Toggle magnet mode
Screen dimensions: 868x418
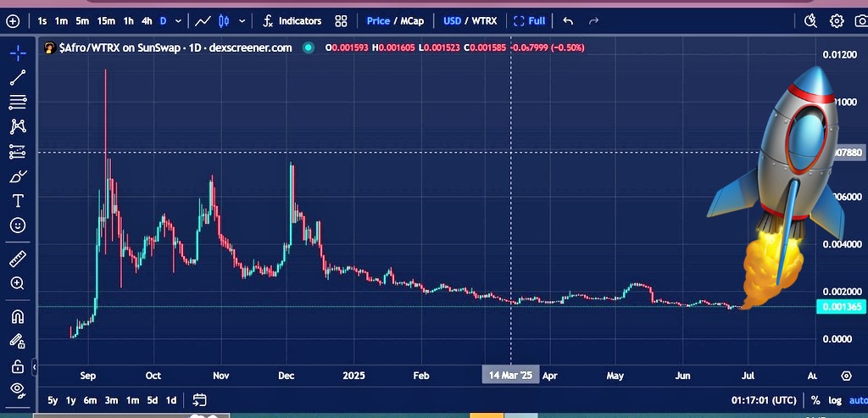coord(18,317)
